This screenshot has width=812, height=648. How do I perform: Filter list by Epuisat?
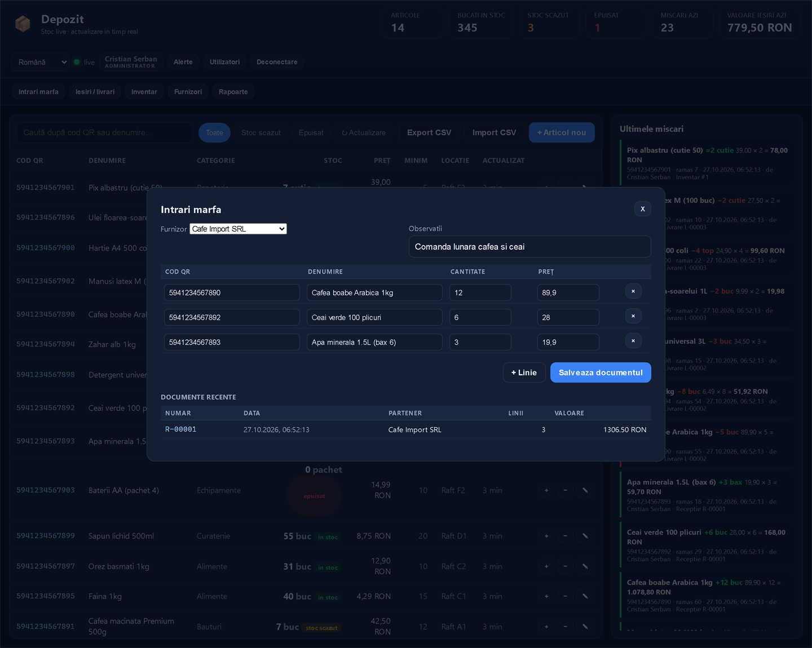(x=311, y=133)
